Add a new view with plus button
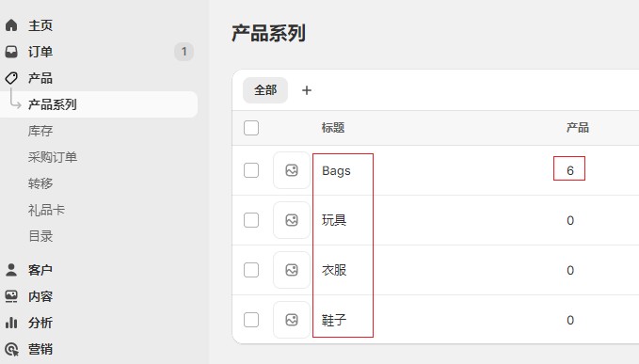 [307, 90]
